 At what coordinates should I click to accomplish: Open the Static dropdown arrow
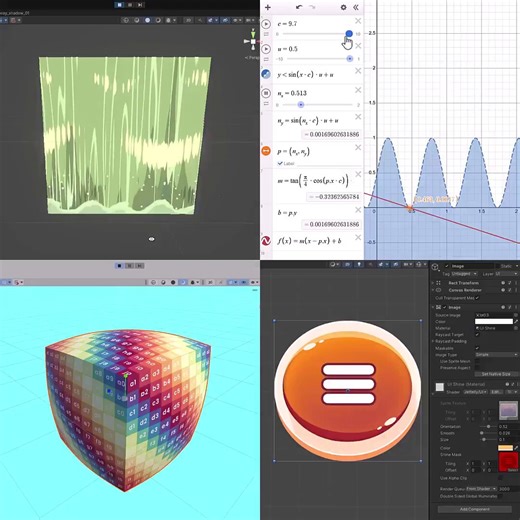click(x=516, y=266)
